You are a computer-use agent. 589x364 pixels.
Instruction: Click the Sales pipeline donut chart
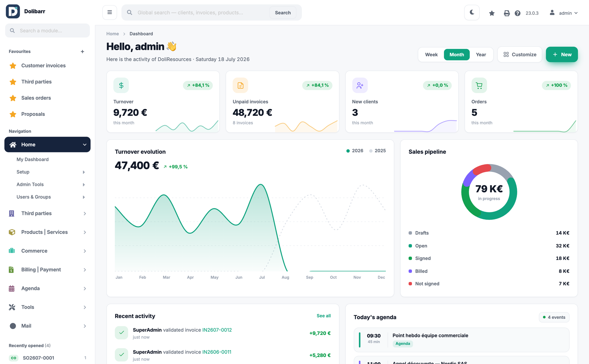[x=489, y=192]
